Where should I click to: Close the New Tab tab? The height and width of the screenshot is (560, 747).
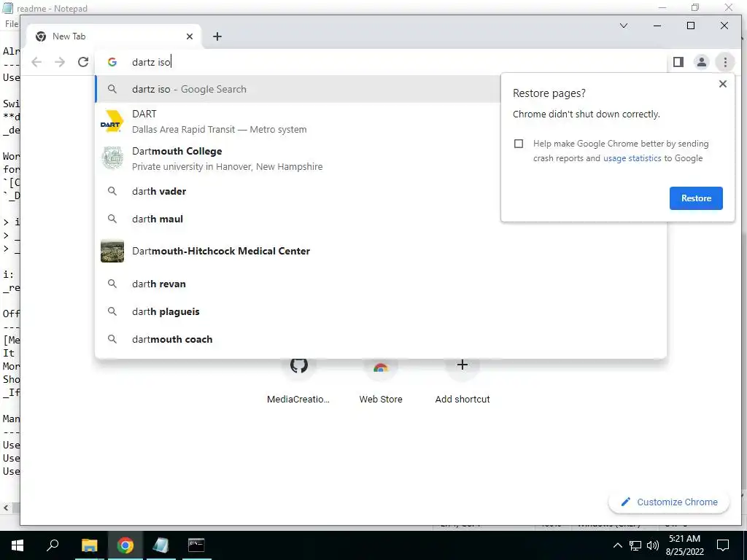pos(190,36)
